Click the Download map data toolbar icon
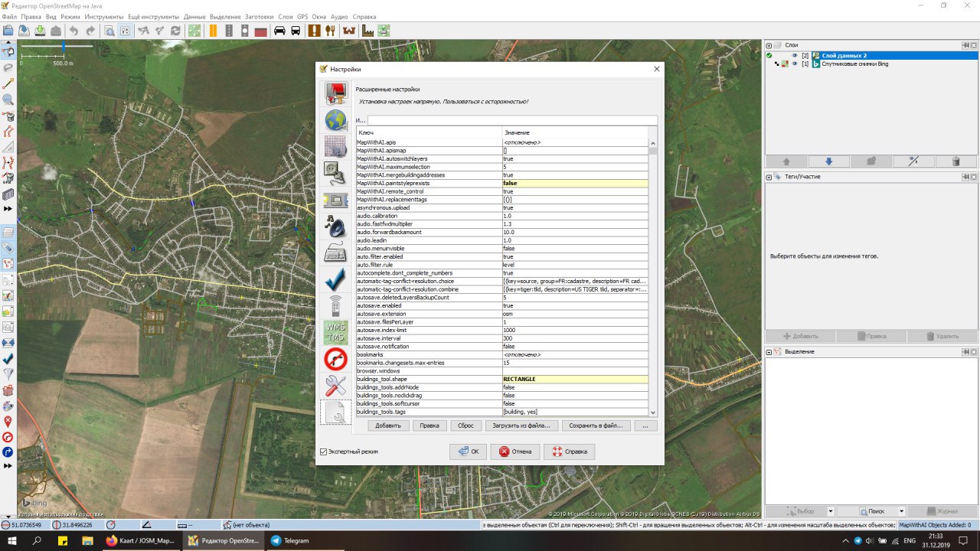 coord(24,31)
